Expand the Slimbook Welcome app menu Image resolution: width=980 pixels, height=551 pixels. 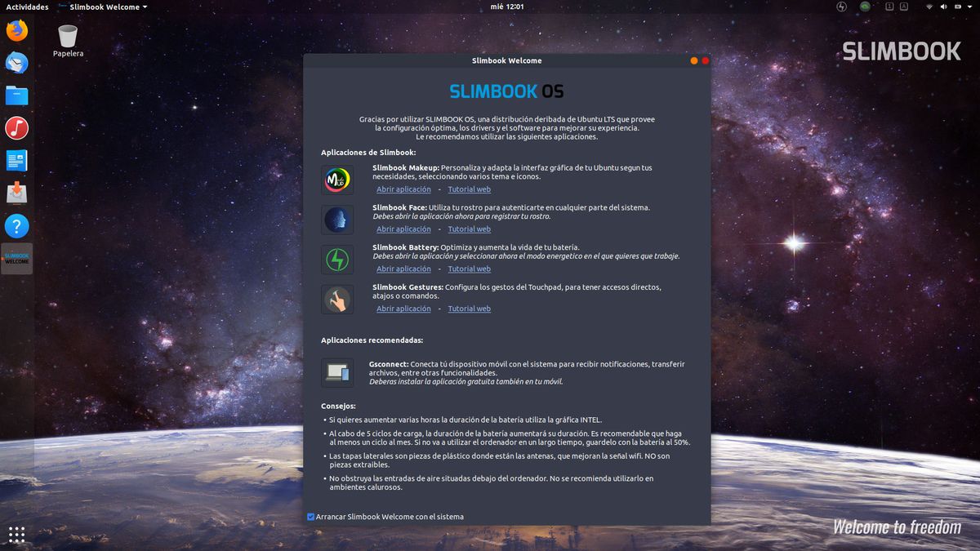tap(108, 7)
